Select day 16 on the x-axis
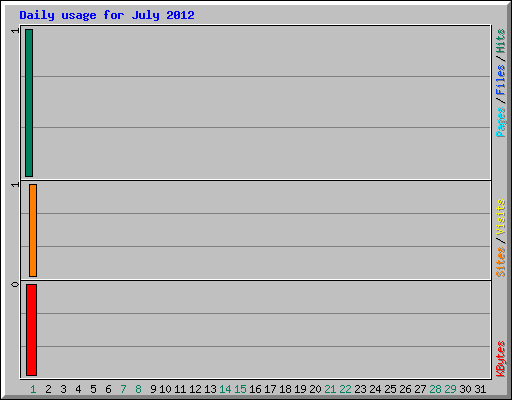This screenshot has height=400, width=512. pyautogui.click(x=255, y=389)
